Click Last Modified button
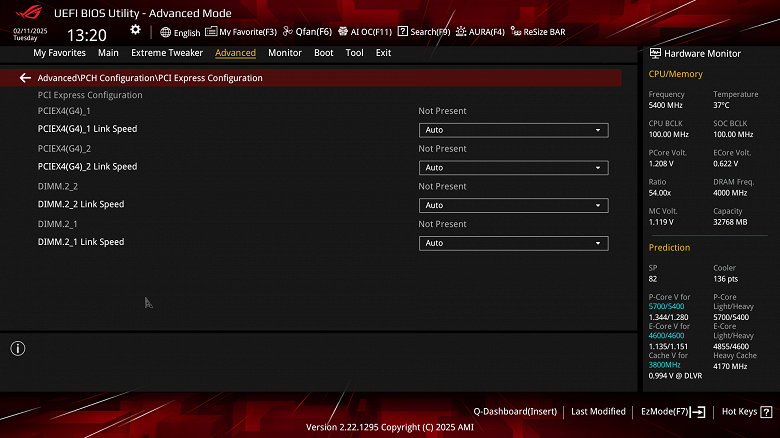Viewport: 780px width, 438px height. (x=598, y=411)
